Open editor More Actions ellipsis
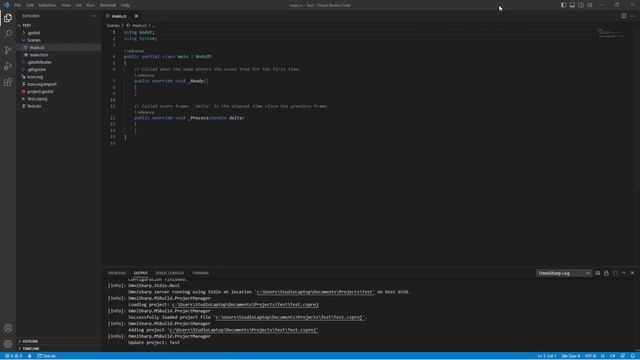Image resolution: width=640 pixels, height=360 pixels. 632,16
